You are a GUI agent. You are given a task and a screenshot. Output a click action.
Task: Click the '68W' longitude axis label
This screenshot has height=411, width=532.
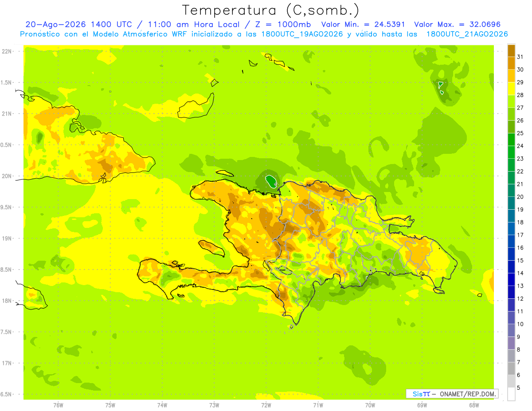coord(474,405)
